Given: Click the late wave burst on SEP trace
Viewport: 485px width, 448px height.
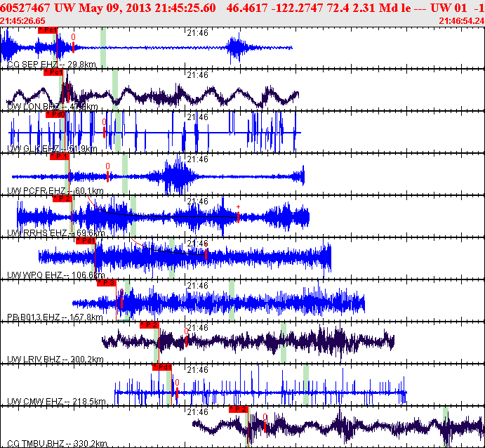Looking at the screenshot, I should (237, 48).
